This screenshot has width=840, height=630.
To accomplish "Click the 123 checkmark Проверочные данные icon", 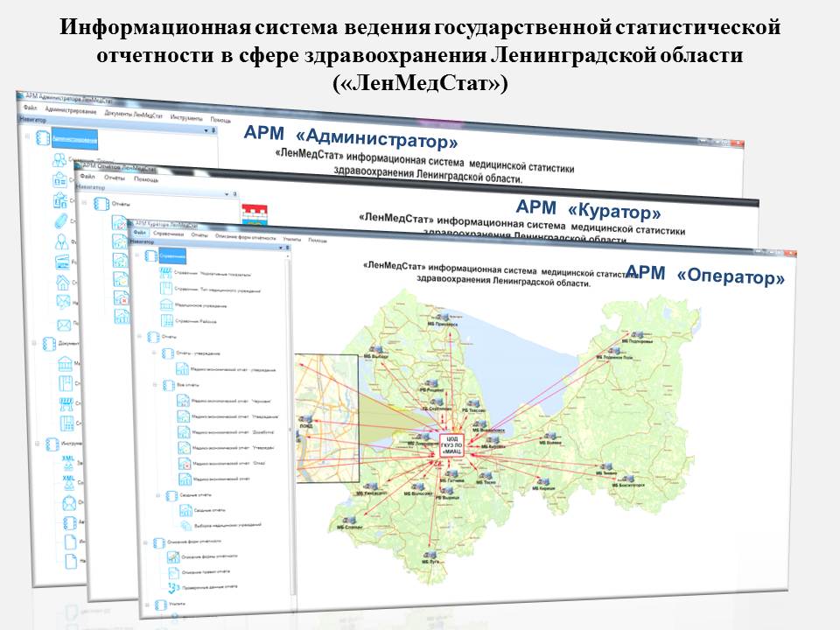I will coord(173,588).
